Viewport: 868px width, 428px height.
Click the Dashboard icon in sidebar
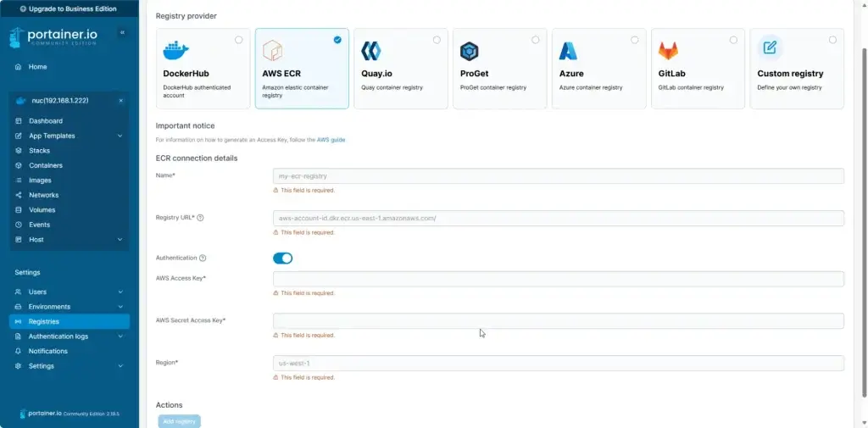tap(19, 120)
